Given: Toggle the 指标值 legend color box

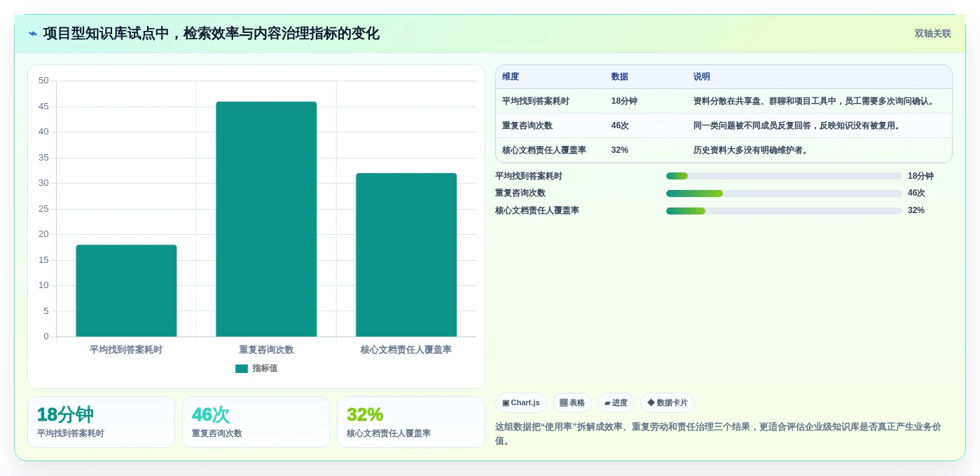Looking at the screenshot, I should (x=242, y=369).
